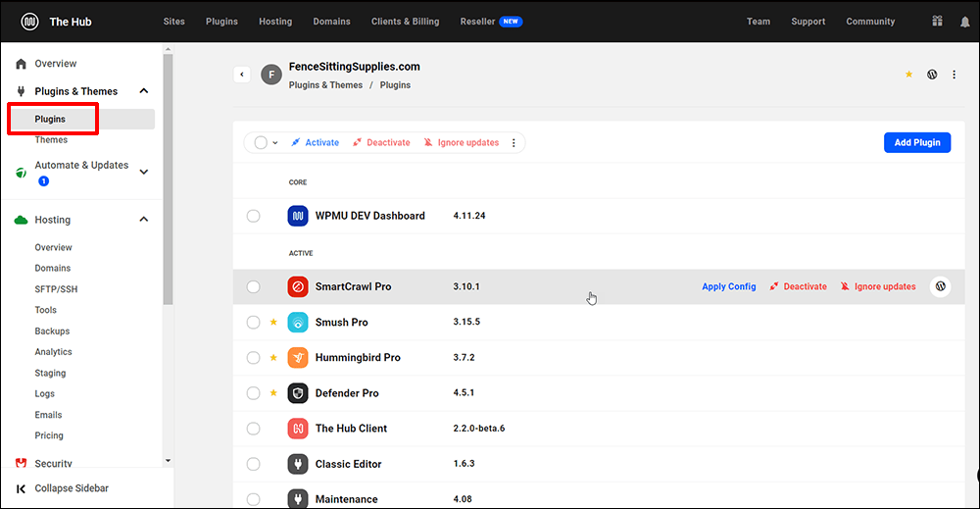
Task: Open select-all dropdown arrow
Action: click(x=275, y=143)
